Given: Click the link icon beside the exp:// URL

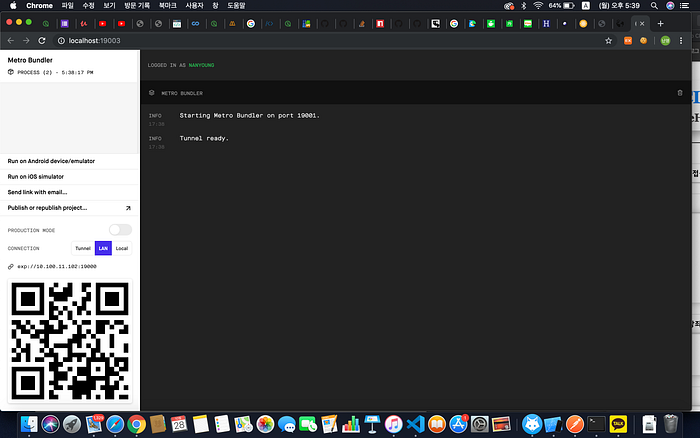Looking at the screenshot, I should (x=11, y=267).
